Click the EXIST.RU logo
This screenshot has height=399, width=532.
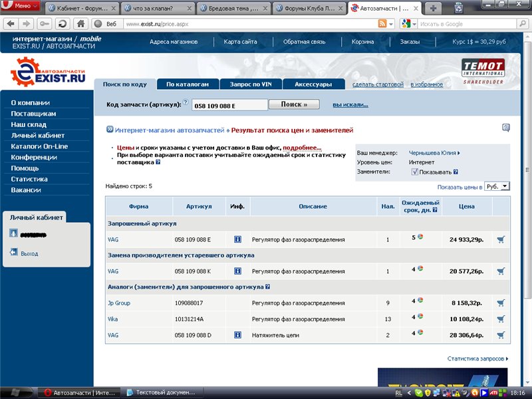pos(48,72)
